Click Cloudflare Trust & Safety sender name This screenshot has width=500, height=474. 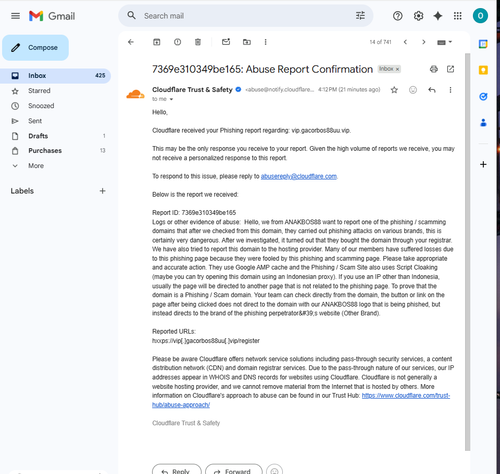click(x=192, y=90)
